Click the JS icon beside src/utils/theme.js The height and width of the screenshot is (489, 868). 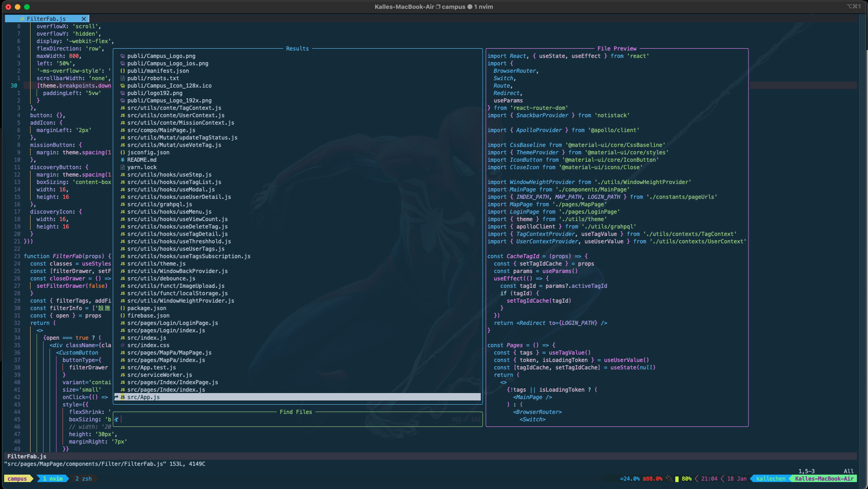point(123,264)
